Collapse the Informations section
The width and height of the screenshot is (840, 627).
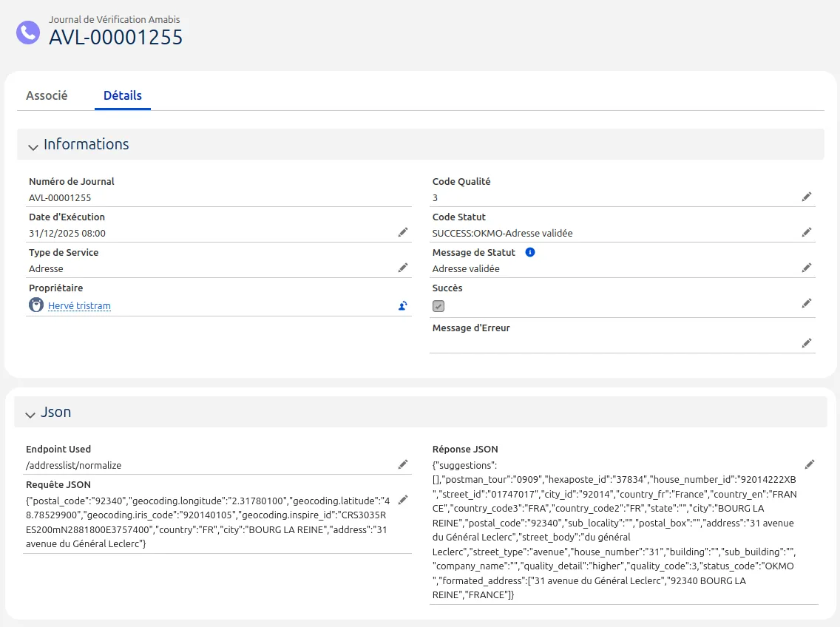33,146
